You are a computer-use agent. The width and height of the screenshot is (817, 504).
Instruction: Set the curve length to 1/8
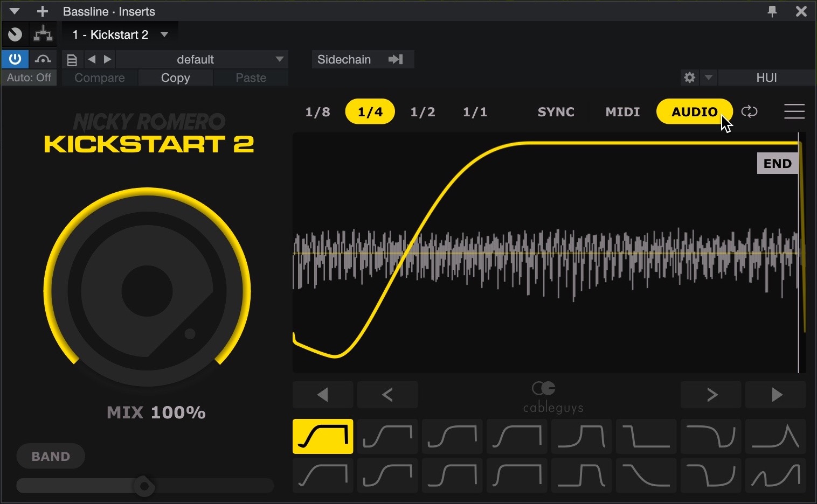[x=317, y=112]
